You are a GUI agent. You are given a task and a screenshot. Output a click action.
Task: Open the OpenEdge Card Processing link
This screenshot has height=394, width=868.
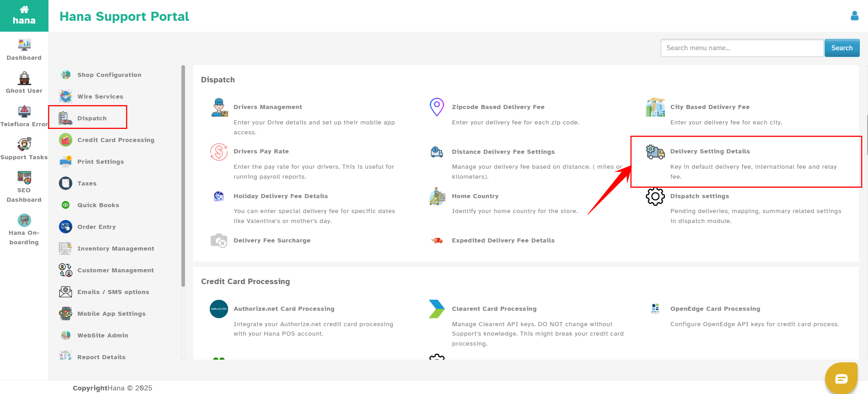715,309
